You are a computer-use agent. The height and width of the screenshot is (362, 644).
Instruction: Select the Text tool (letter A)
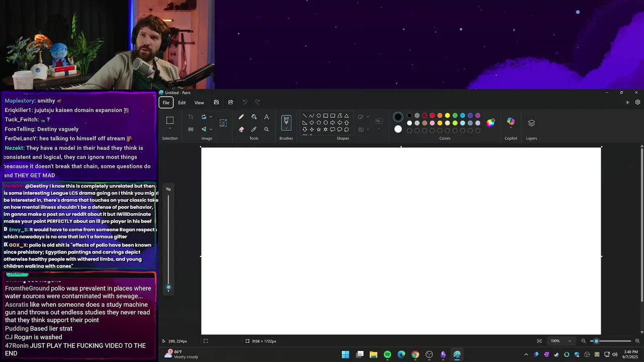(267, 117)
